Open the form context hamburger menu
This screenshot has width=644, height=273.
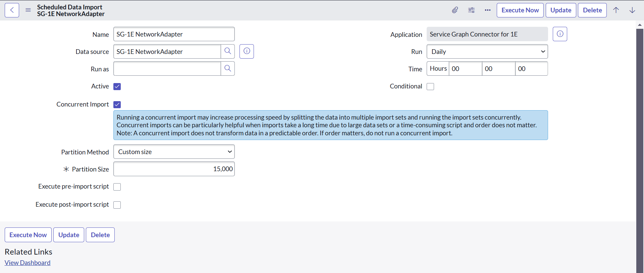click(x=28, y=10)
